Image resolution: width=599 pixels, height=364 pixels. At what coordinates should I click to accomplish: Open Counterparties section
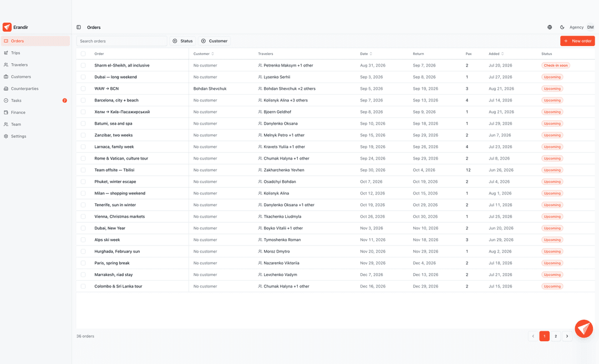pyautogui.click(x=35, y=89)
